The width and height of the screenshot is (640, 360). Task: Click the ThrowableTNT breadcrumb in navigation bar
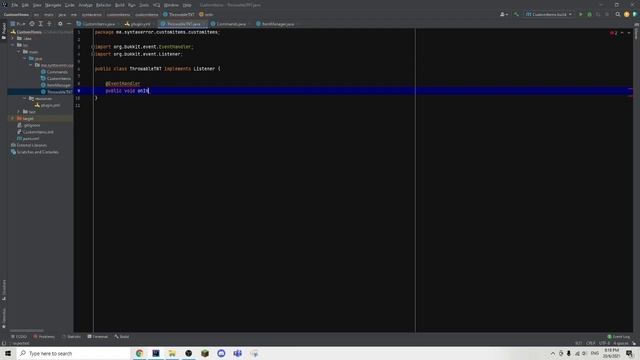pos(179,14)
